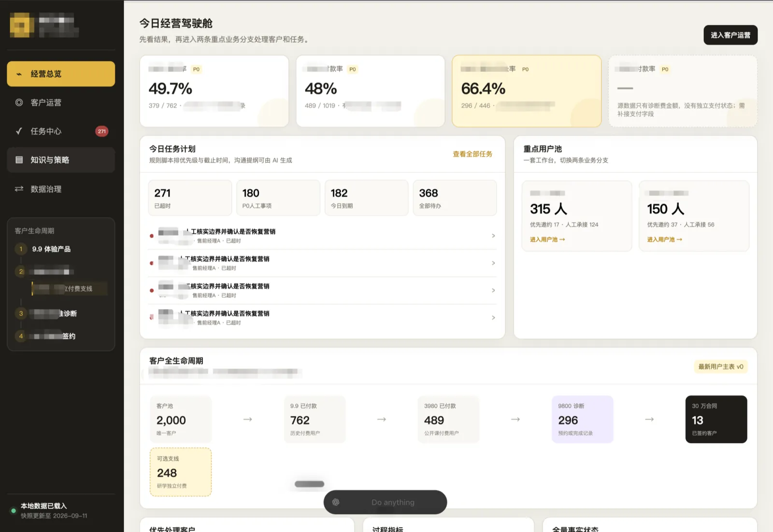773x532 pixels.
Task: Click the 30 万合同 13 funnel card
Action: 716,420
